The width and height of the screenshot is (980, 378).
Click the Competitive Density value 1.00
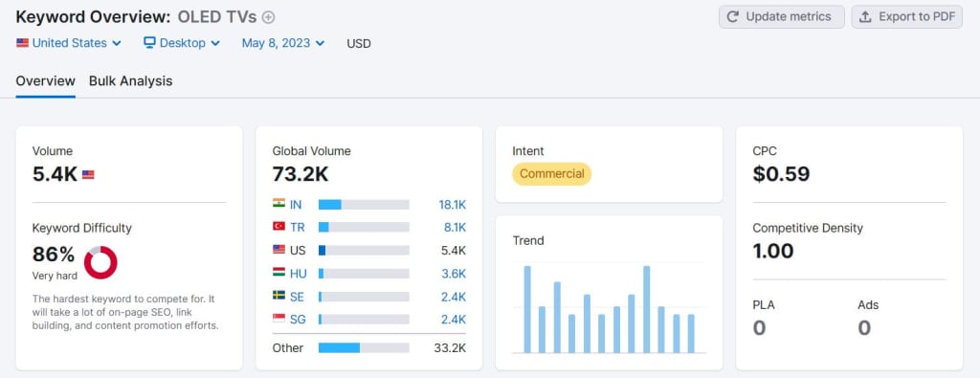pos(773,251)
